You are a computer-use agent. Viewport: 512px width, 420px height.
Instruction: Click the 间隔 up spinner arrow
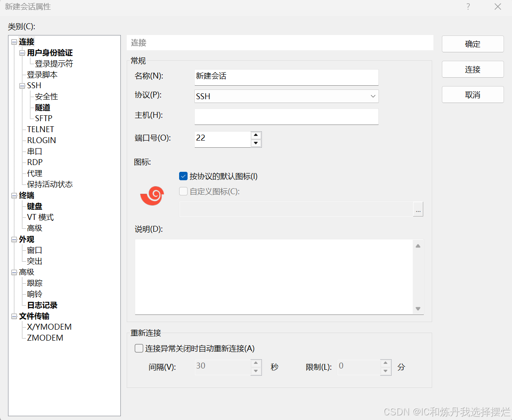pyautogui.click(x=256, y=363)
